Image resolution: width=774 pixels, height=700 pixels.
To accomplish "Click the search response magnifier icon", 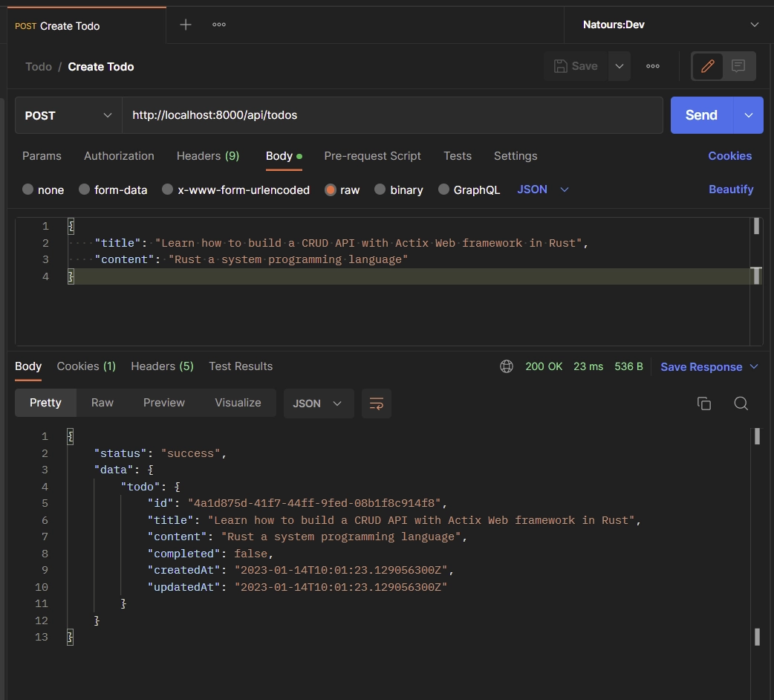I will (741, 404).
